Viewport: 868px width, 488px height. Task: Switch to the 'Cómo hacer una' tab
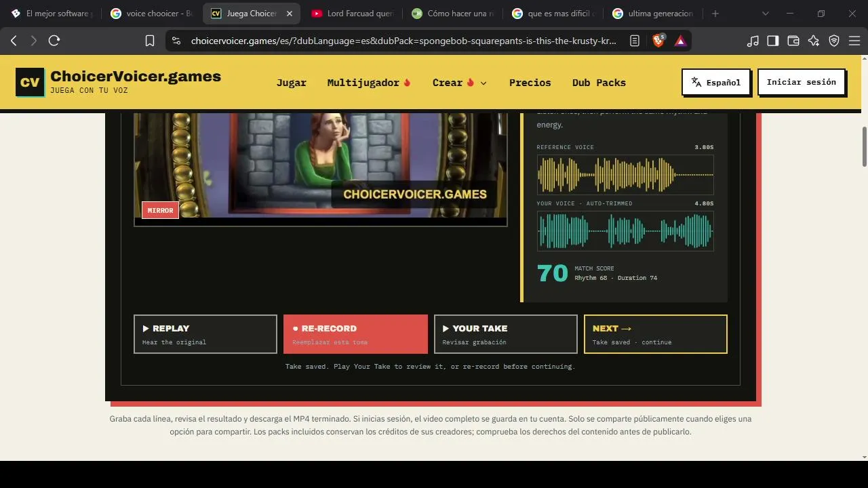point(452,14)
